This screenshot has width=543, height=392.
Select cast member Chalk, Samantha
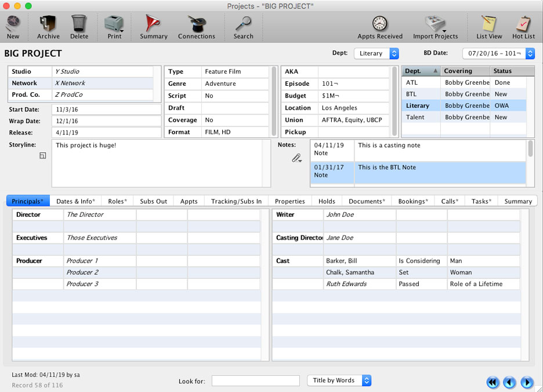coord(350,272)
